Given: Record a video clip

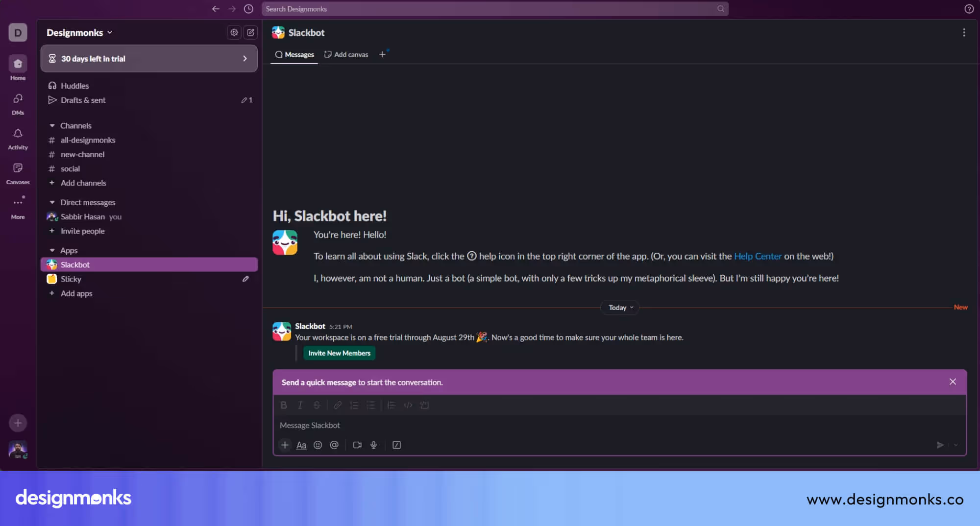Looking at the screenshot, I should click(357, 445).
